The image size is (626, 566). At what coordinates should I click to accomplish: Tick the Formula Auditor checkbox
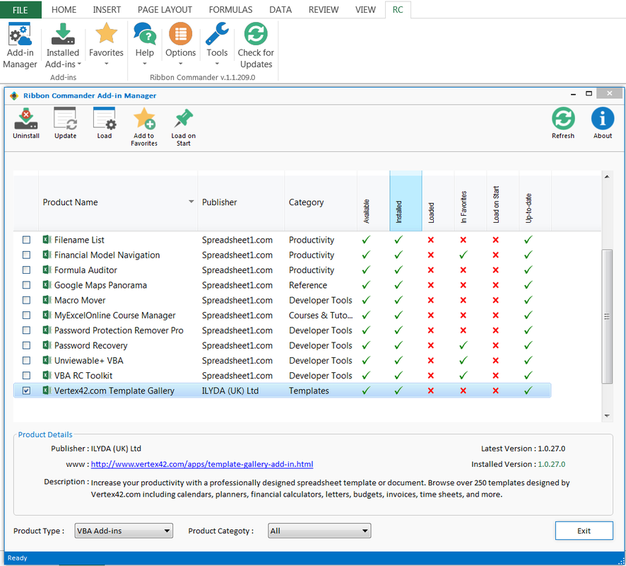[x=26, y=270]
